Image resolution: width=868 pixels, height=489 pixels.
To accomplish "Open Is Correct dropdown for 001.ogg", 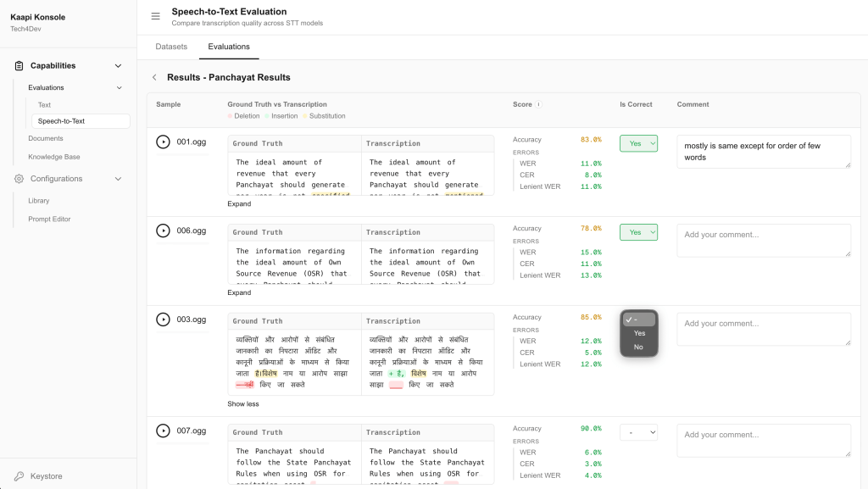I will (638, 144).
